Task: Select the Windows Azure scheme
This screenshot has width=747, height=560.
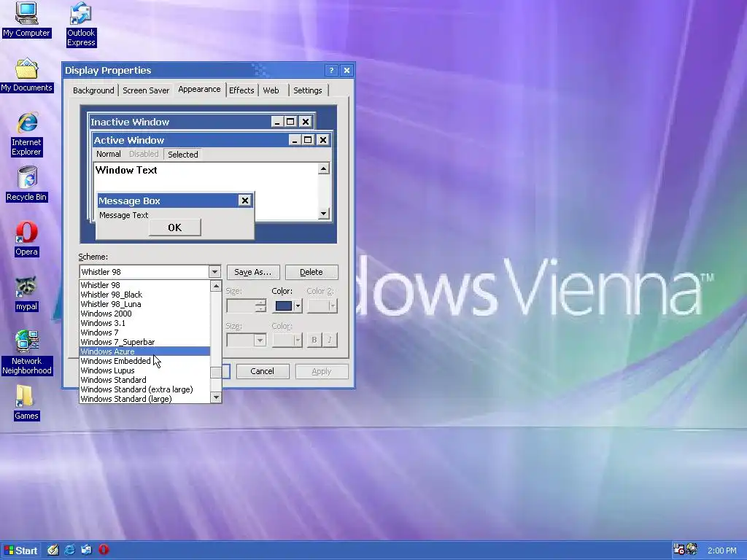Action: [x=144, y=351]
